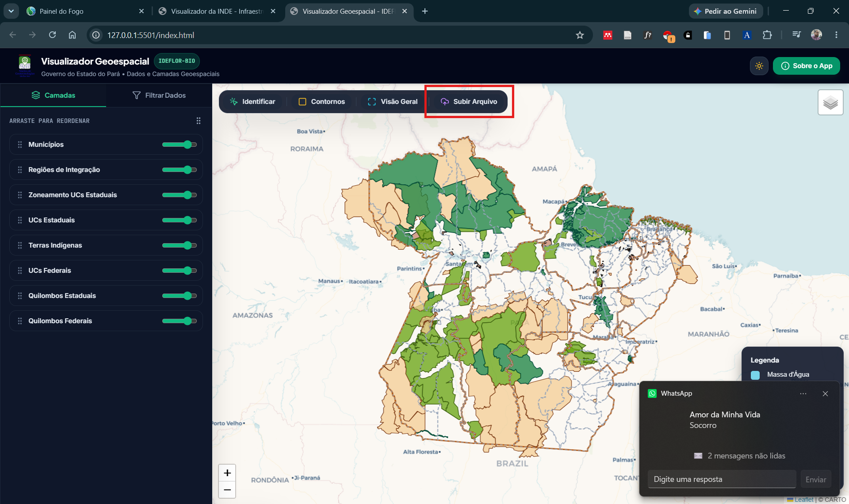
Task: Toggle the UCs Federais layer switch
Action: [x=179, y=271]
